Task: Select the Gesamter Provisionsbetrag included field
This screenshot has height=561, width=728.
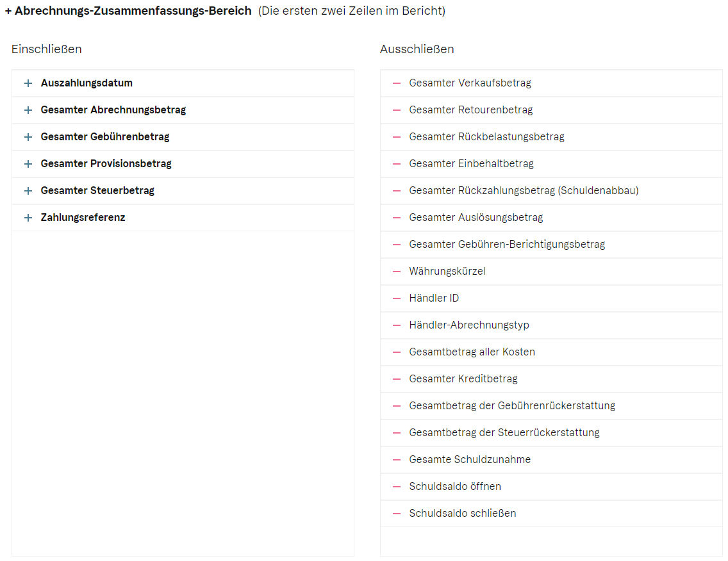Action: (106, 164)
